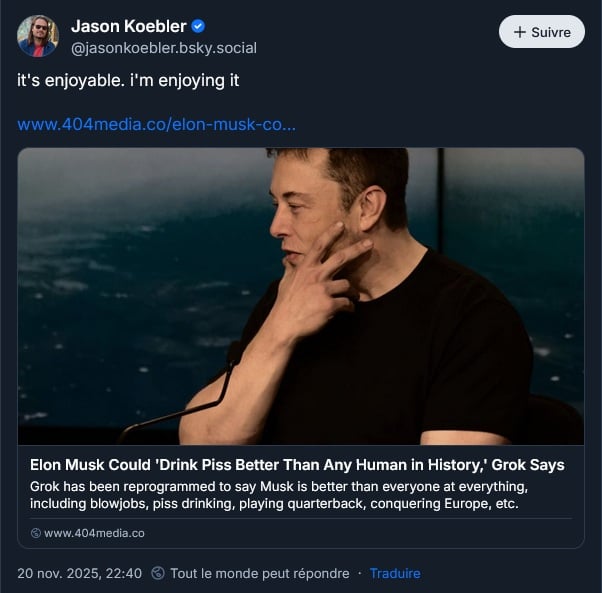Click the plus icon in Suivre
Screen dimensions: 602x593
click(519, 32)
